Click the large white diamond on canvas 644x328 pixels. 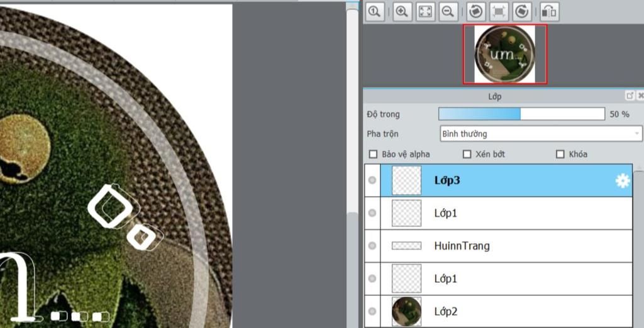pyautogui.click(x=110, y=207)
